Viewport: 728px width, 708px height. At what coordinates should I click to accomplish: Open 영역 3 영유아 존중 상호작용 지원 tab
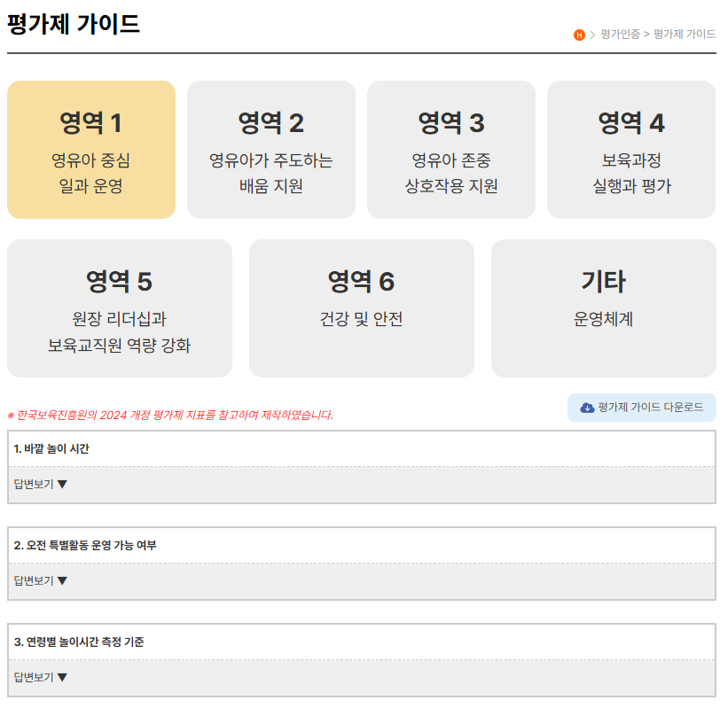tap(451, 150)
